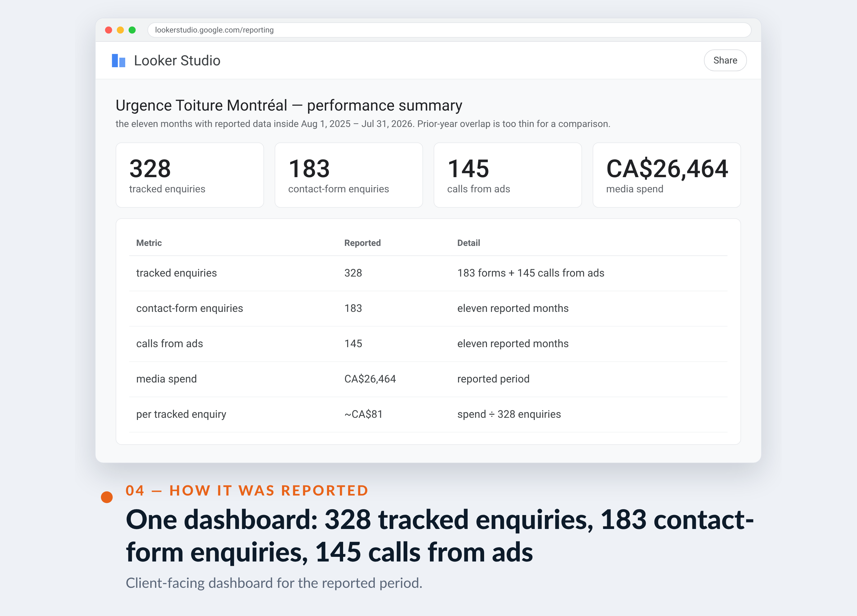Viewport: 857px width, 616px height.
Task: Click 'eleven reported months' in contact-form row
Action: [513, 308]
